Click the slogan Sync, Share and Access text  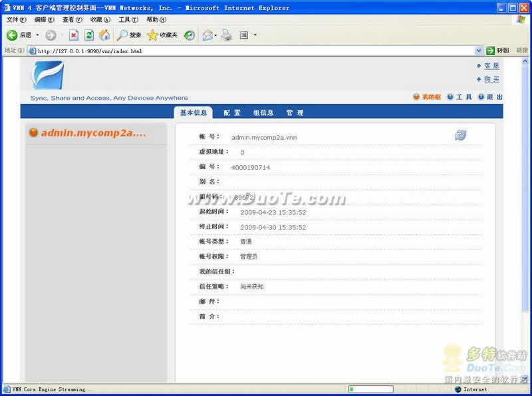click(x=109, y=98)
